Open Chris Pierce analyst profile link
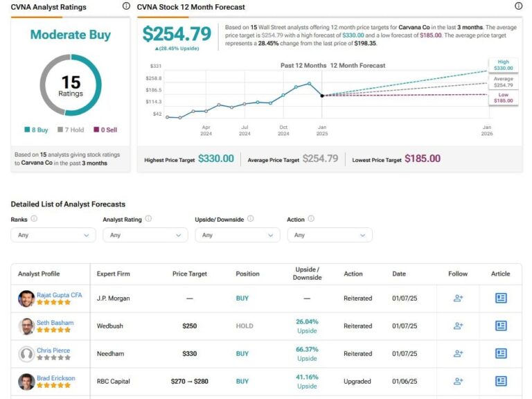Screen dimensions: 532x399 53,350
